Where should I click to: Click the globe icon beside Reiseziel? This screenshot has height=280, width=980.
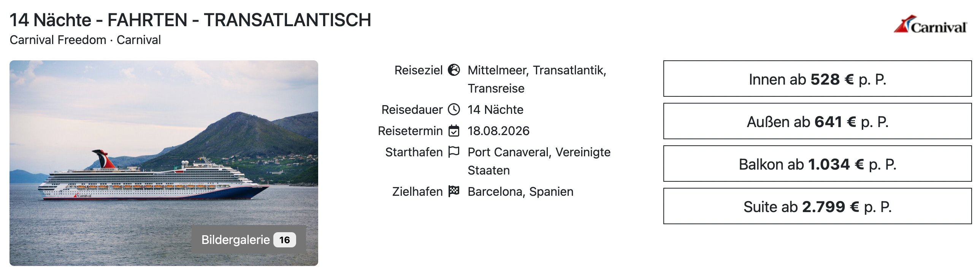(454, 70)
